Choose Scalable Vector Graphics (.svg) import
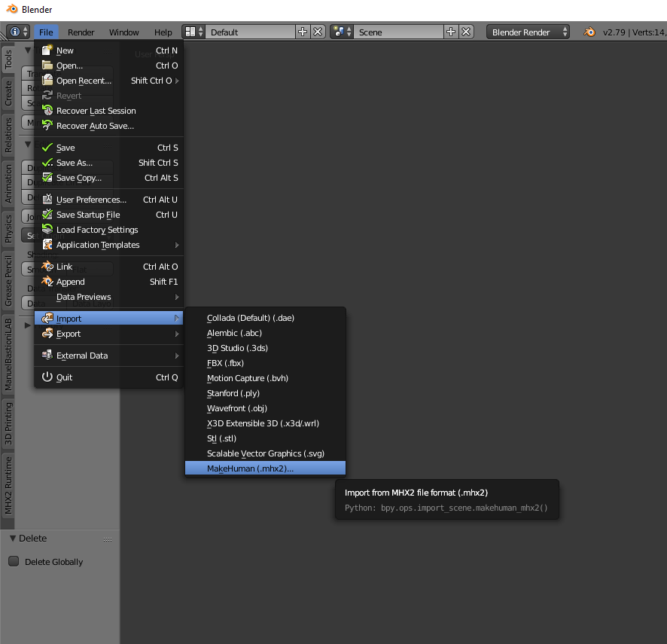The height and width of the screenshot is (644, 667). (265, 453)
